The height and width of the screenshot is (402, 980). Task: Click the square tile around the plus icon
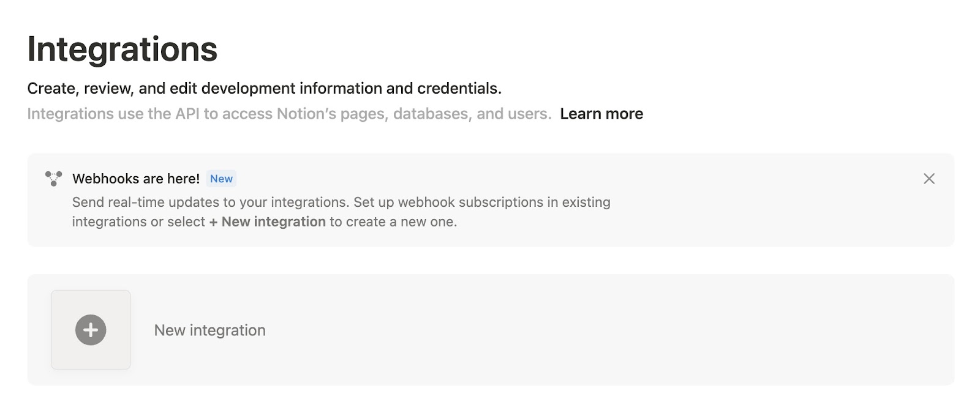[x=91, y=330]
